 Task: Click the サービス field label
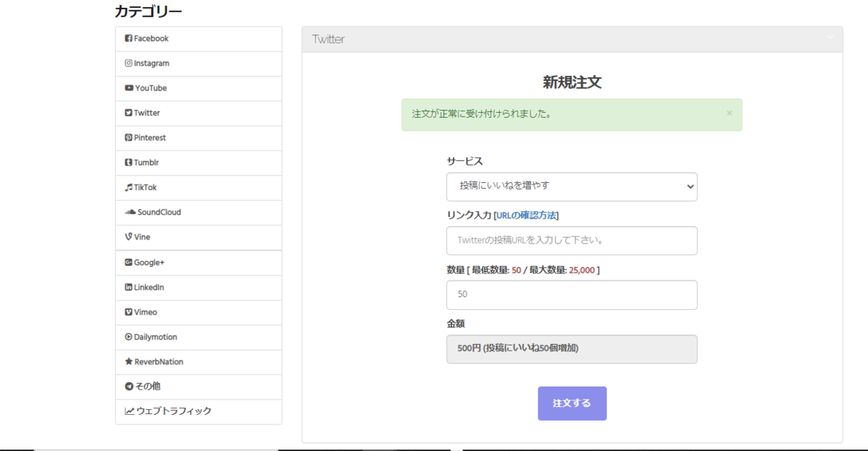click(x=464, y=161)
